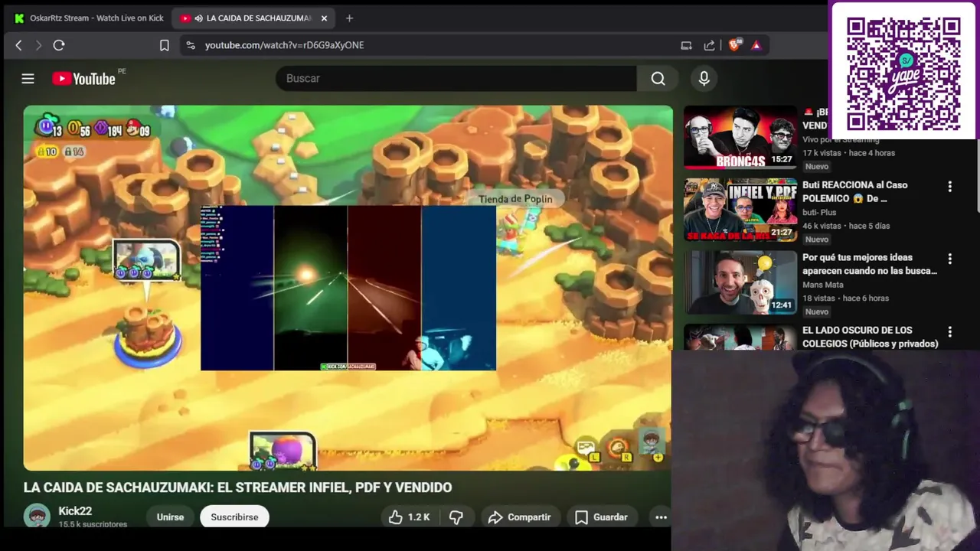Screen dimensions: 980x551
Task: Reload the page with the refresh icon
Action: pyautogui.click(x=59, y=45)
